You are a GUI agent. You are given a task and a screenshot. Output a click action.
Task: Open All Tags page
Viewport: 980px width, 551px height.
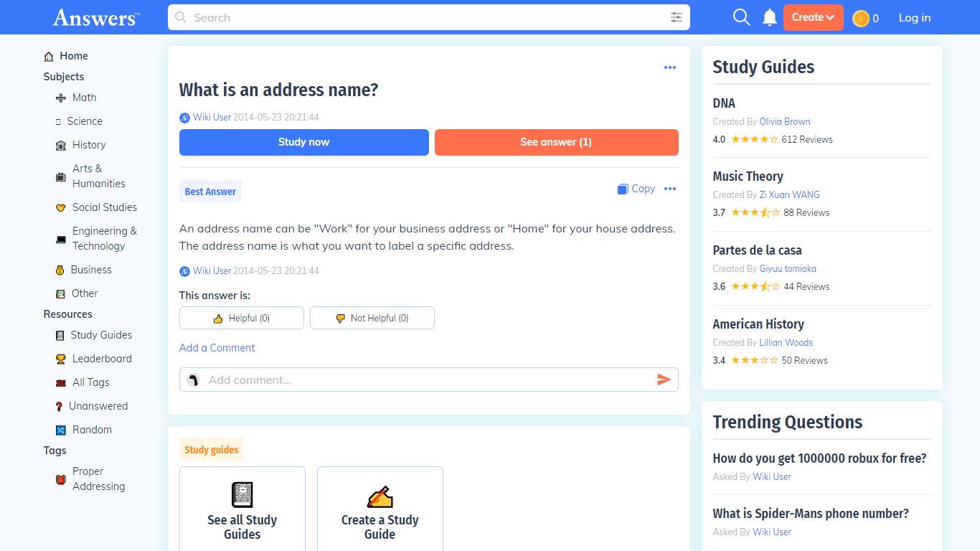pos(91,382)
